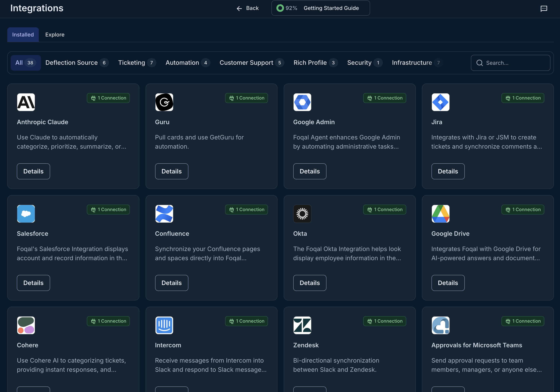Click the Cohere logo icon
Screen dimensions: 560x392
click(x=26, y=325)
